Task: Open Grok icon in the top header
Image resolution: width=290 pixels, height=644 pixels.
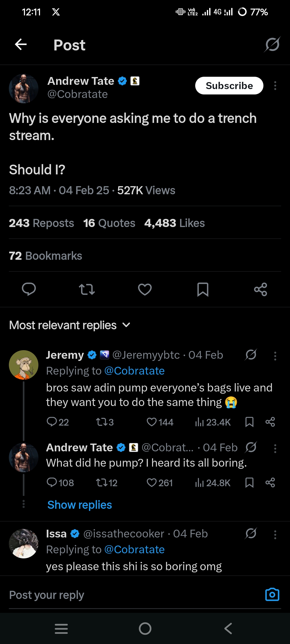Action: 272,45
